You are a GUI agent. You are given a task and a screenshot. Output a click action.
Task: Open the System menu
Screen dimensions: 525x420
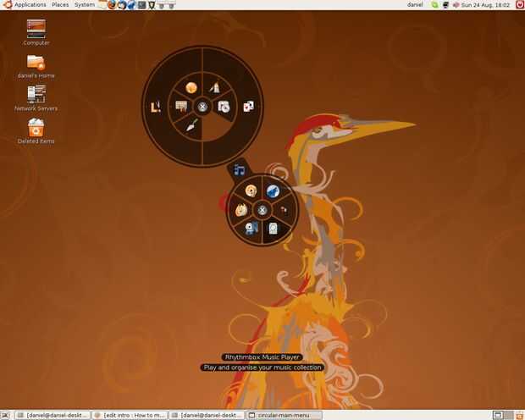click(85, 5)
